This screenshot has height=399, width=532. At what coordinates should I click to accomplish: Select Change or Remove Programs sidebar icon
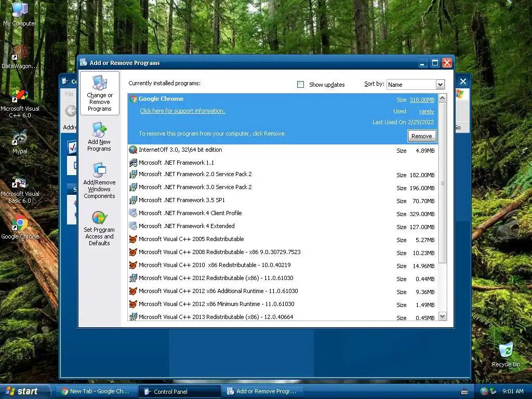[x=99, y=94]
